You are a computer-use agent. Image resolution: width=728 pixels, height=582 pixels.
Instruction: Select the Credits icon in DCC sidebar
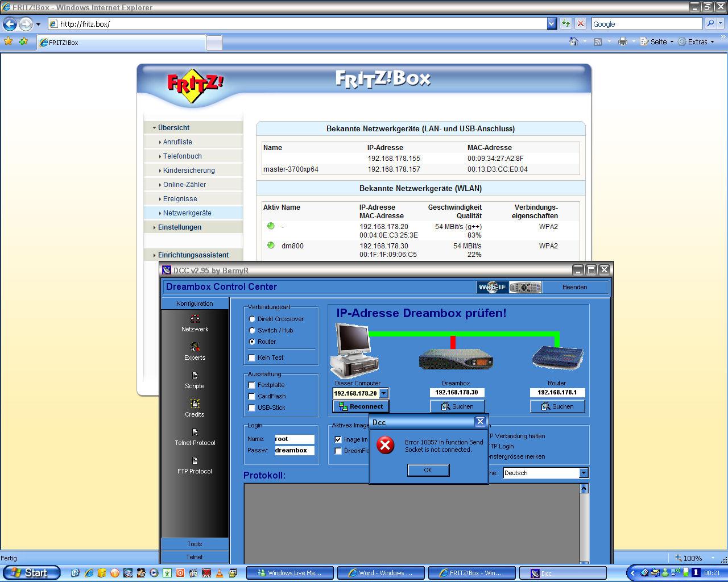(x=195, y=408)
